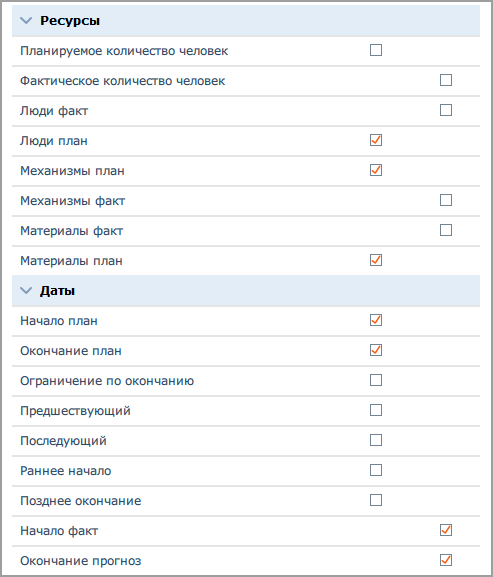Disable Окончание план checkbox
Image resolution: width=493 pixels, height=577 pixels.
point(376,350)
